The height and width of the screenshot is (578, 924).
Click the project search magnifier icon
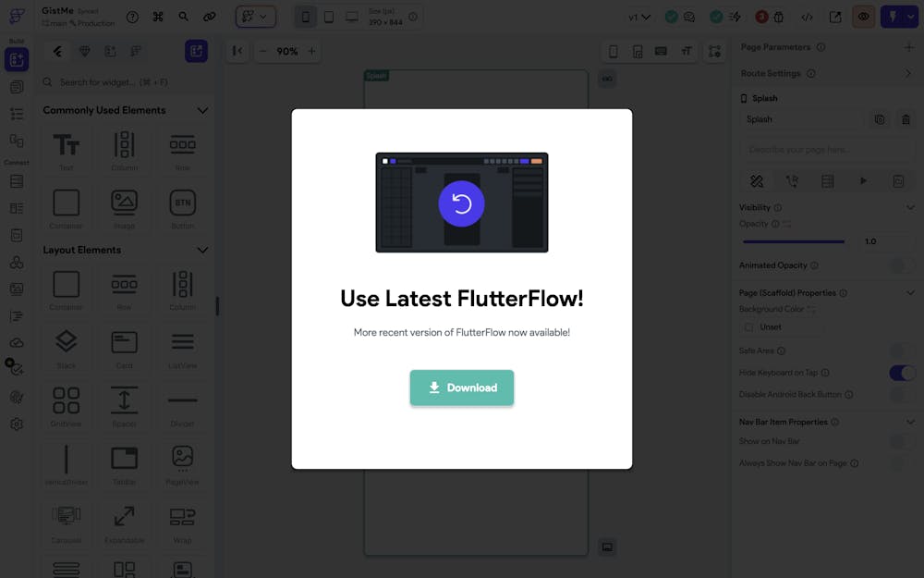(x=184, y=17)
